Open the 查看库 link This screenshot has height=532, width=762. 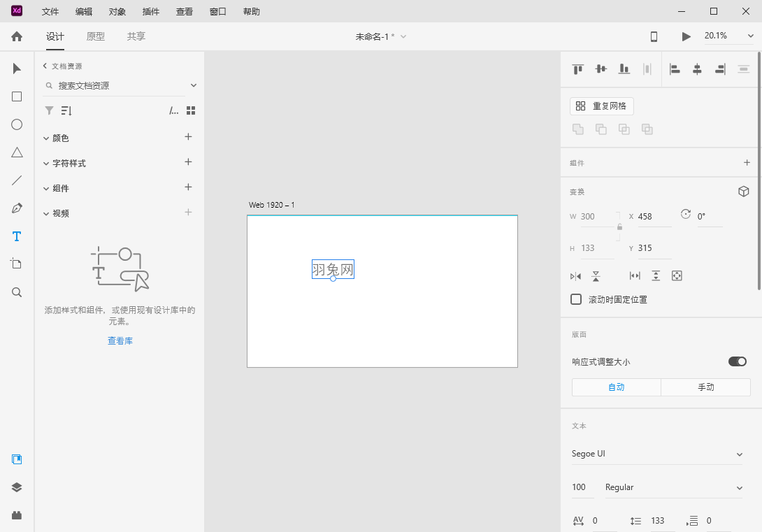[x=120, y=341]
